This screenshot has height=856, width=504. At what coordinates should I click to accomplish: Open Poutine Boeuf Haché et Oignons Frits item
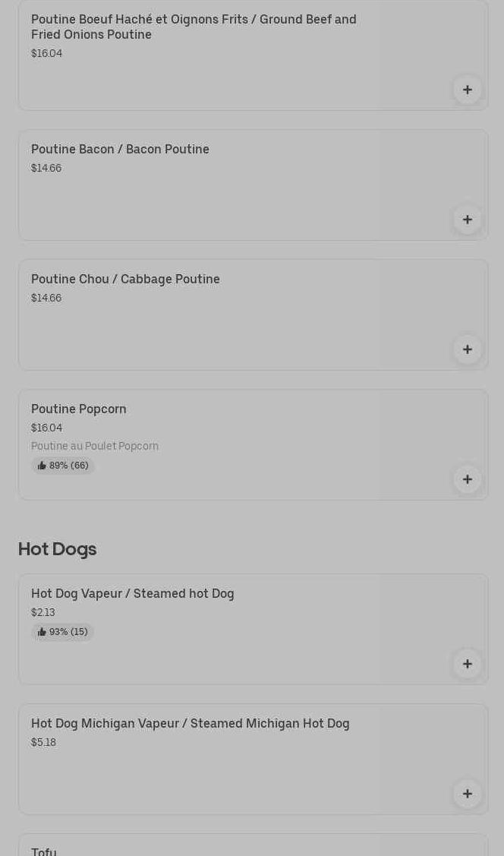[x=194, y=27]
